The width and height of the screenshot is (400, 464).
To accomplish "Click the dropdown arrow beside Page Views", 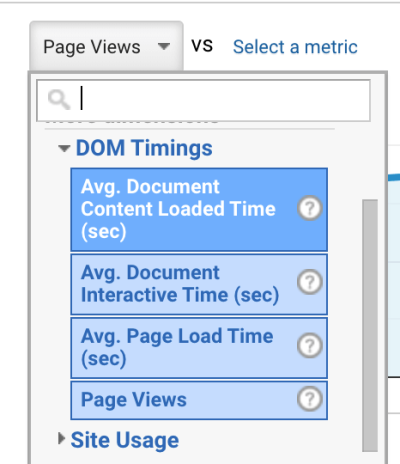I will point(164,46).
